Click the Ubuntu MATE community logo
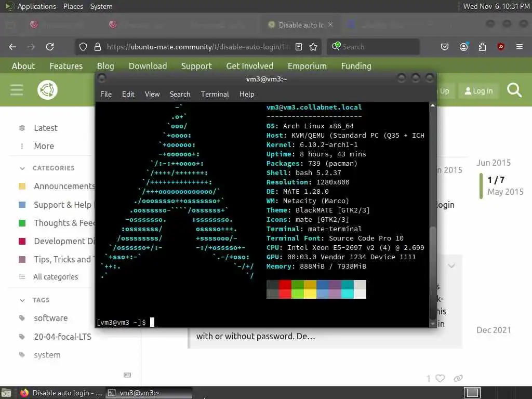Viewport: 532px width, 399px height. click(x=47, y=90)
